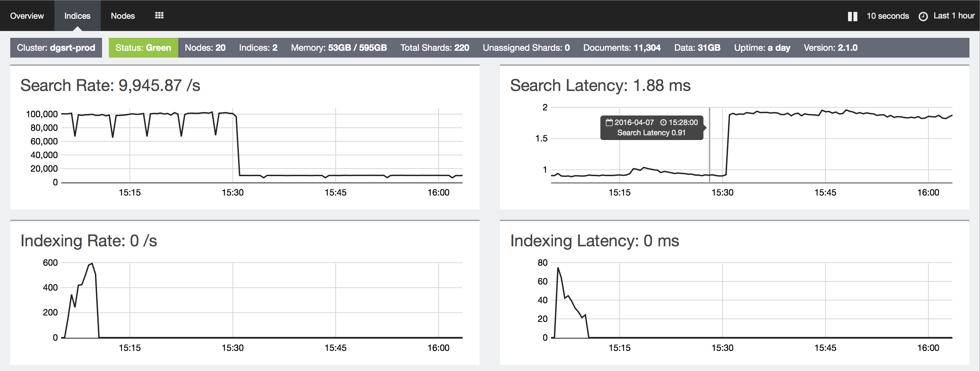The height and width of the screenshot is (371, 980).
Task: Click the Overview tab
Action: pos(28,16)
